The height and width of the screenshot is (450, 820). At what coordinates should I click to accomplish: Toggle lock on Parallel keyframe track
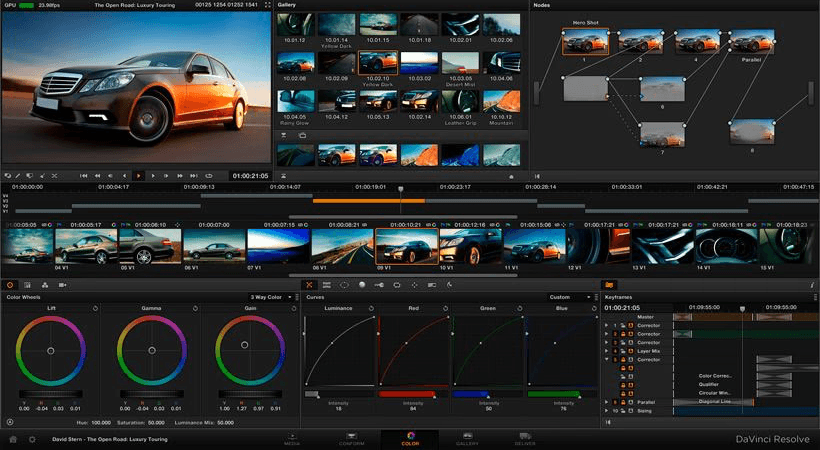[x=623, y=402]
